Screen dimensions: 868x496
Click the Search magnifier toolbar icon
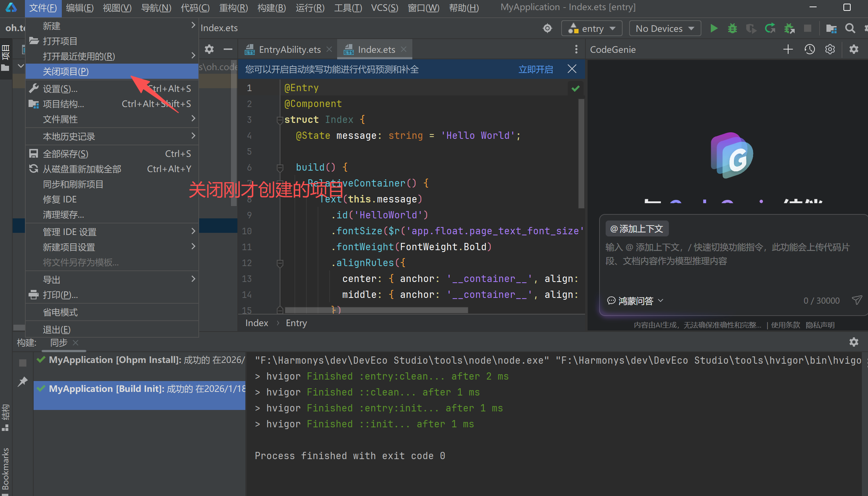point(850,28)
